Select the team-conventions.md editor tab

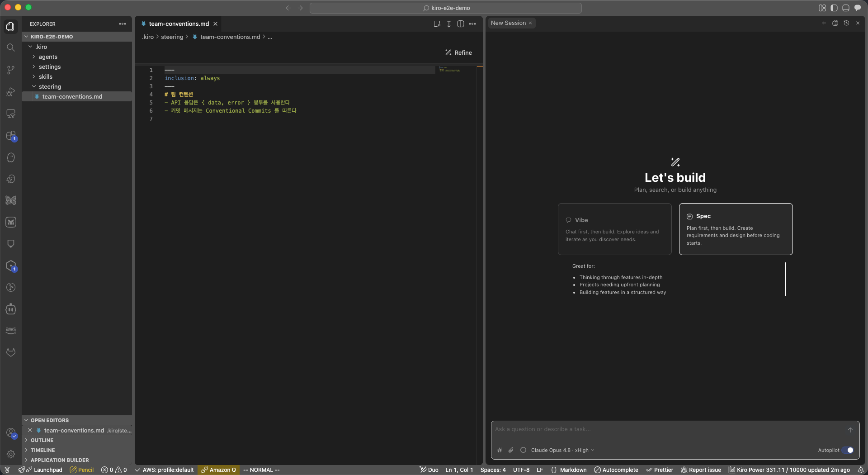(x=179, y=24)
